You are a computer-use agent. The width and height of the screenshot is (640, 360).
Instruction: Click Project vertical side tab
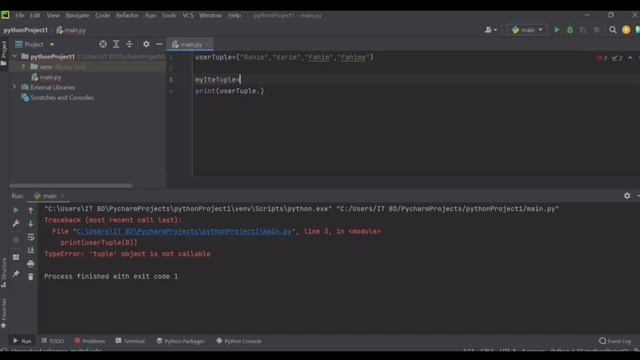[x=4, y=53]
